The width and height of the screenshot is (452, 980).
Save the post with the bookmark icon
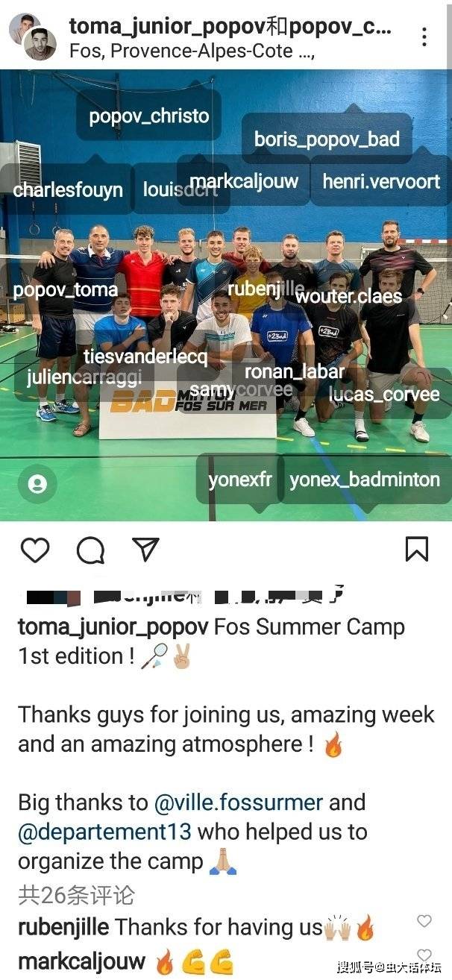click(x=416, y=549)
